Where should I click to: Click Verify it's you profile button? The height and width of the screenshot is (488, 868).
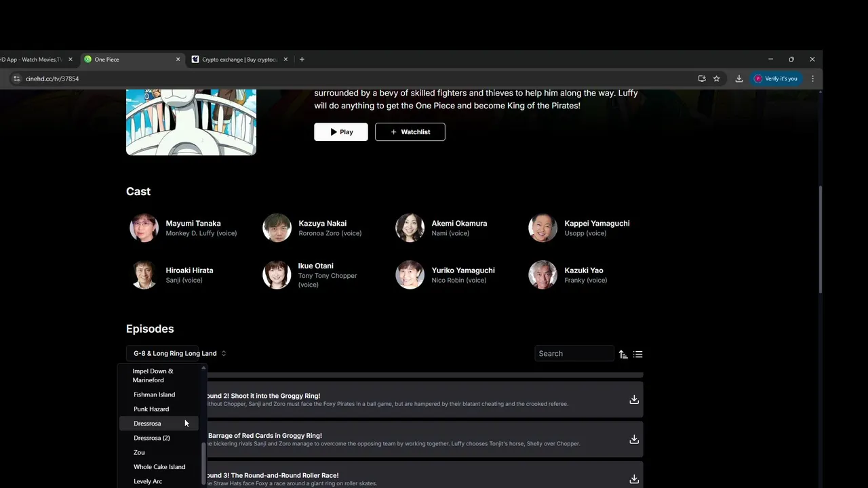pos(776,79)
